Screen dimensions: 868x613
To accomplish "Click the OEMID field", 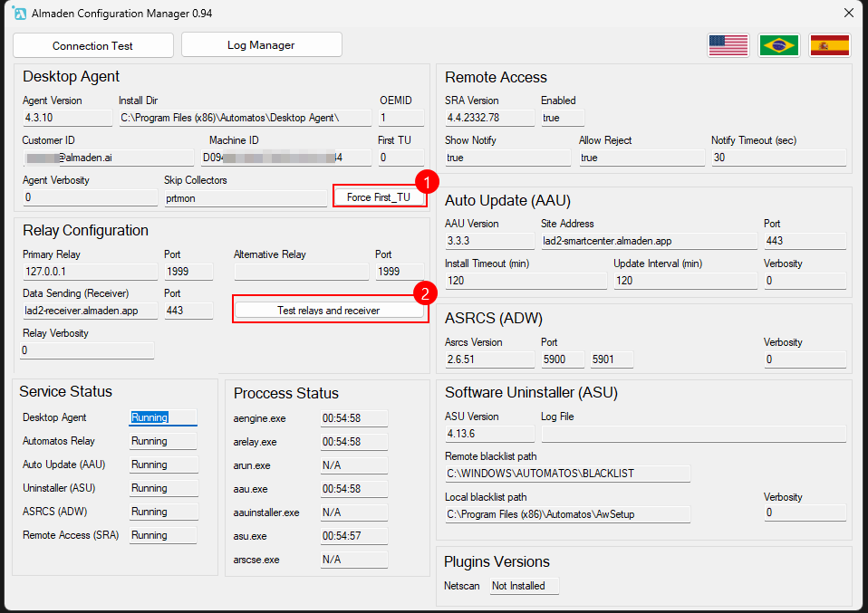I will point(401,118).
